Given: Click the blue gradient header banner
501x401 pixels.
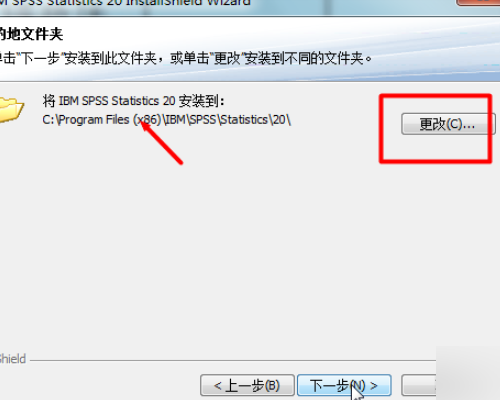Looking at the screenshot, I should (x=250, y=48).
